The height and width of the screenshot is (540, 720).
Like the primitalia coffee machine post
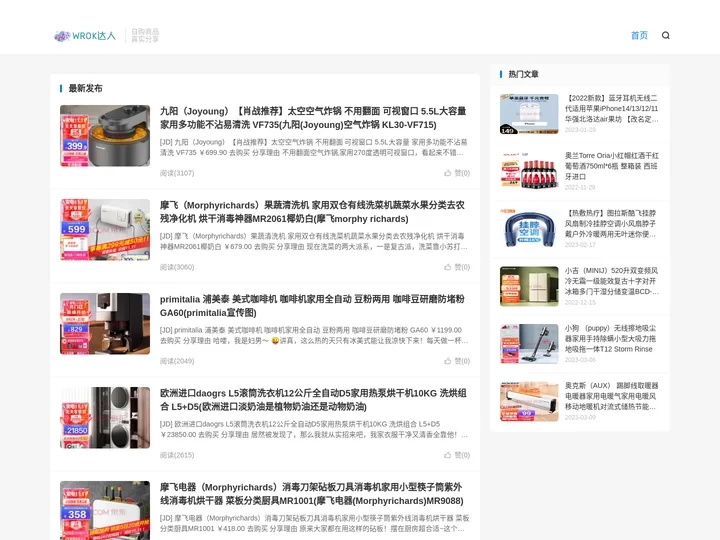pos(457,361)
